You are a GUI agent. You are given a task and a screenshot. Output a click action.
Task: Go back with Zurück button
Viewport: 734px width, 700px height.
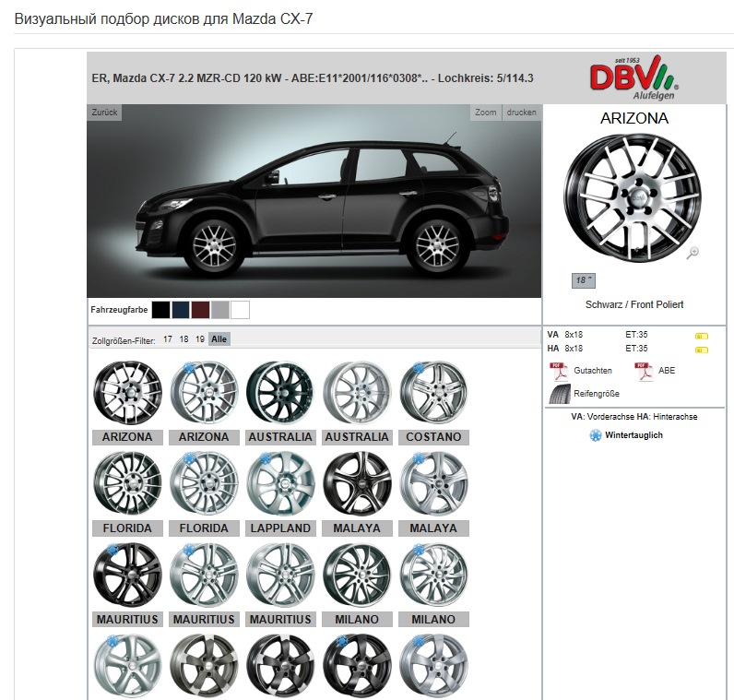point(104,113)
